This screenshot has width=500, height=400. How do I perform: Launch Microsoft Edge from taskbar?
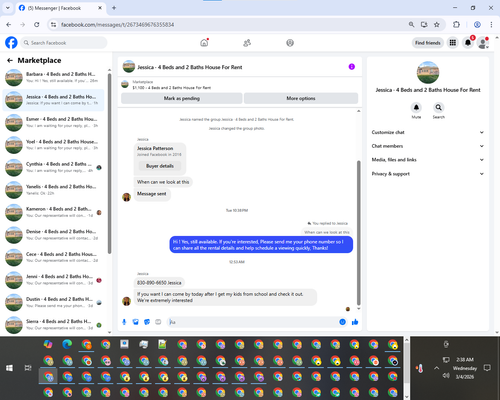point(67,344)
